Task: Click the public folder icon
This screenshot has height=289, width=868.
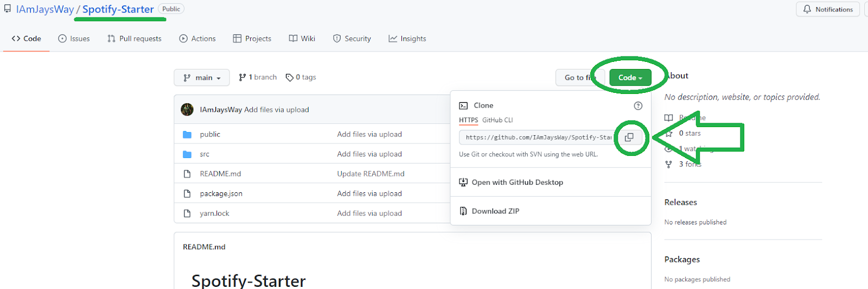Action: [x=187, y=134]
